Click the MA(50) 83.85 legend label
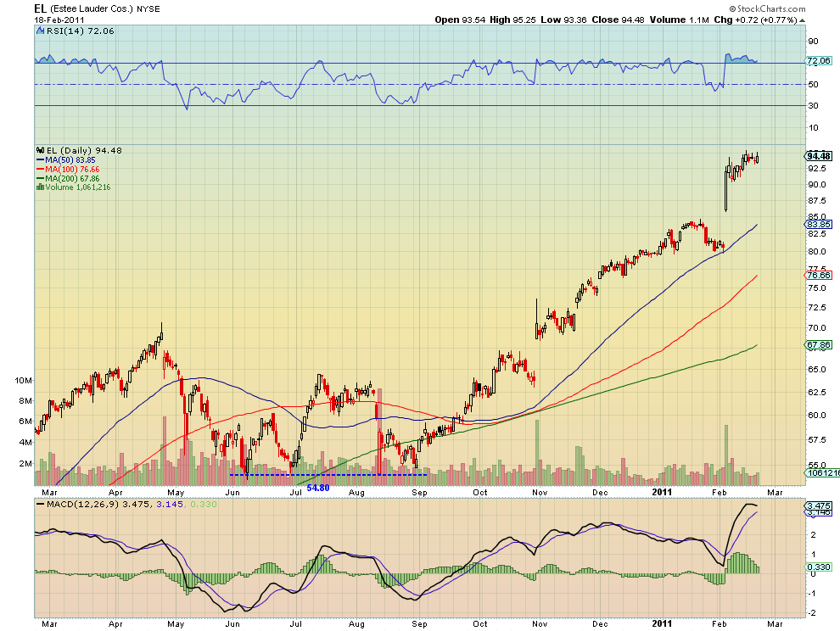 pos(70,160)
